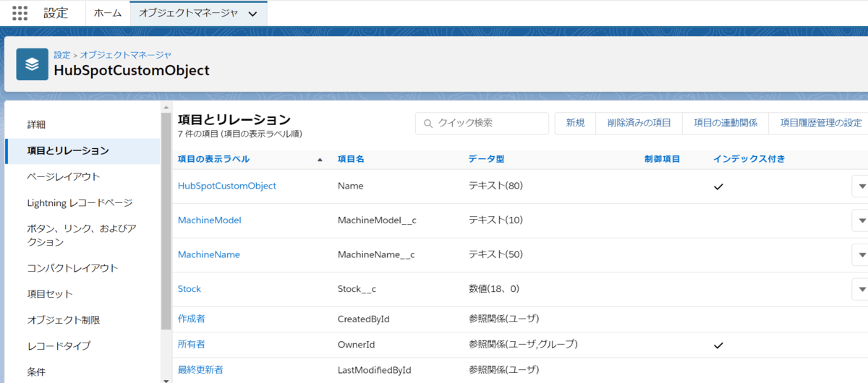Click the indexed checkmark in Name row

point(718,186)
